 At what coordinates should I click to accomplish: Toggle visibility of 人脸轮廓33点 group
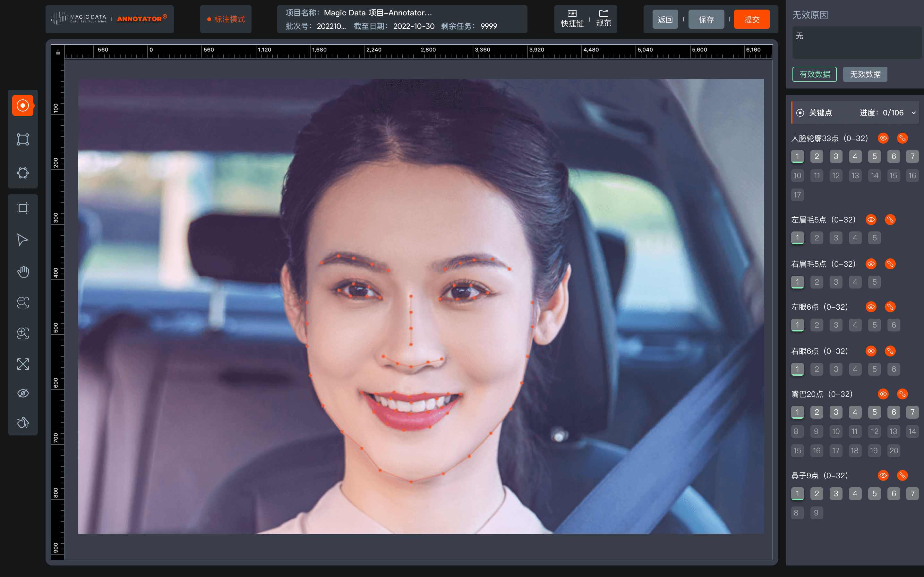(883, 138)
